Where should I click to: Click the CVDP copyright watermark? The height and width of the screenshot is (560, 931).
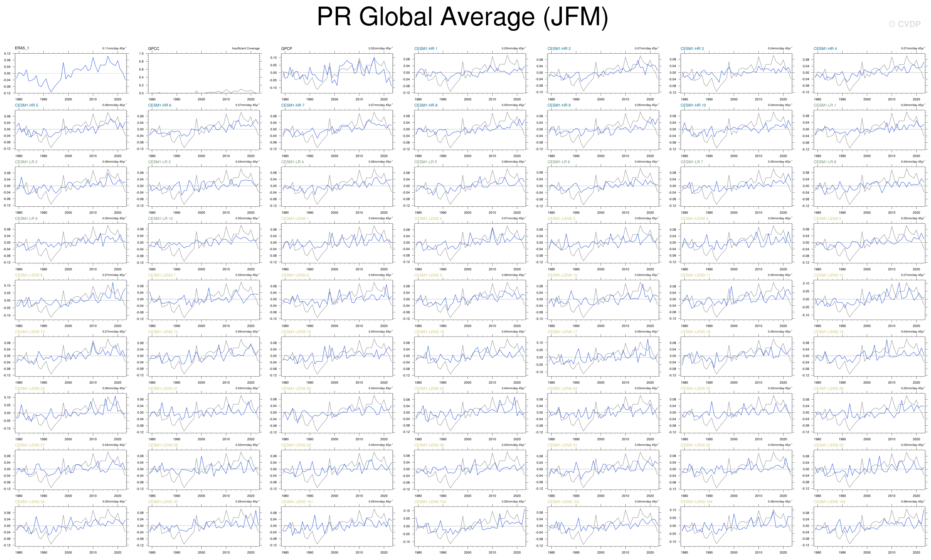click(x=904, y=24)
